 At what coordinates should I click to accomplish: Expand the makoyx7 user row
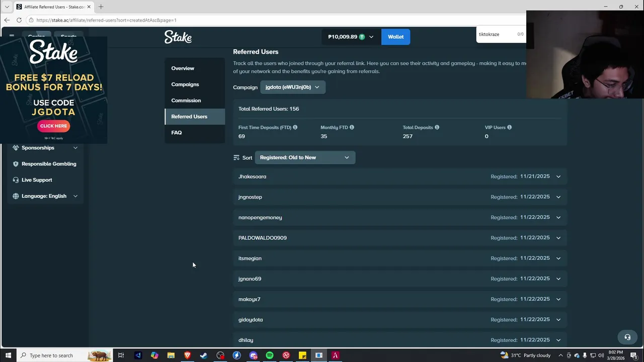400,299
